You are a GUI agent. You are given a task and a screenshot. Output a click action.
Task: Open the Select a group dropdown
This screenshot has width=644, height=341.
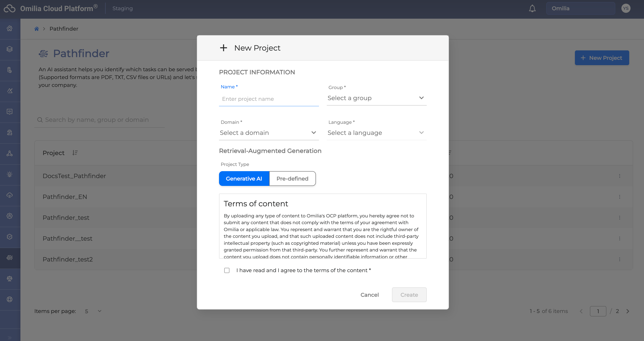tap(376, 98)
